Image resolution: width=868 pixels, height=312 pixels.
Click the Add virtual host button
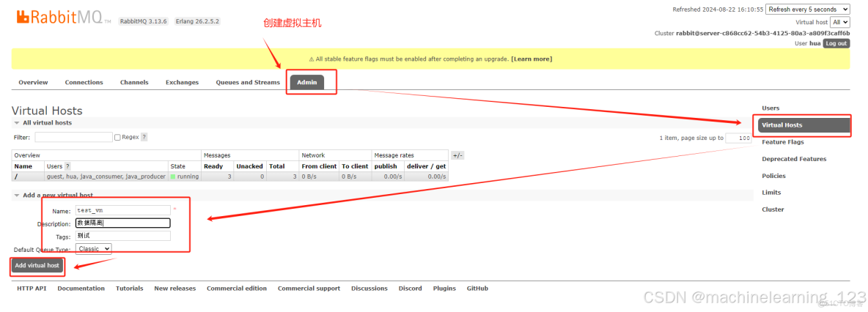click(37, 266)
